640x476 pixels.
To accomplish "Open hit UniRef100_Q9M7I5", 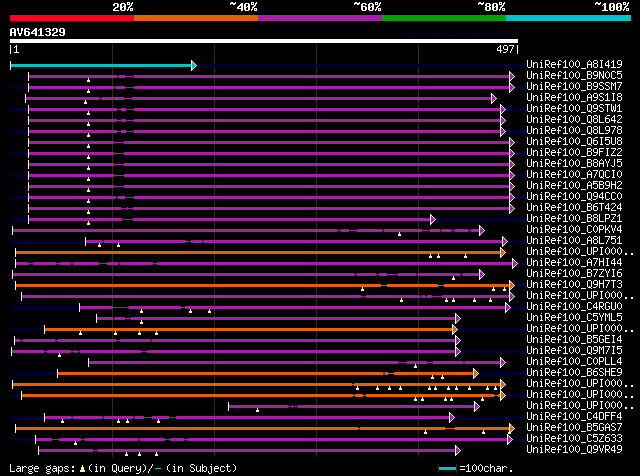I will (574, 351).
